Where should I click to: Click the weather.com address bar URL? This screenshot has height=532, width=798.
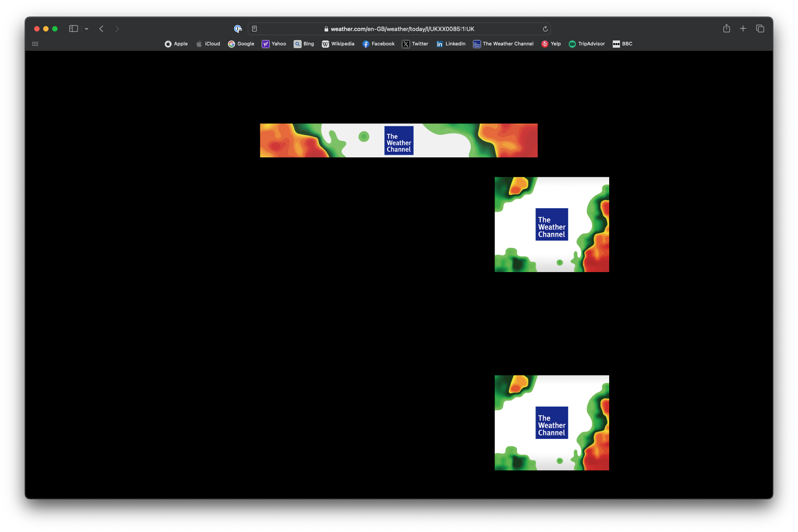click(402, 29)
